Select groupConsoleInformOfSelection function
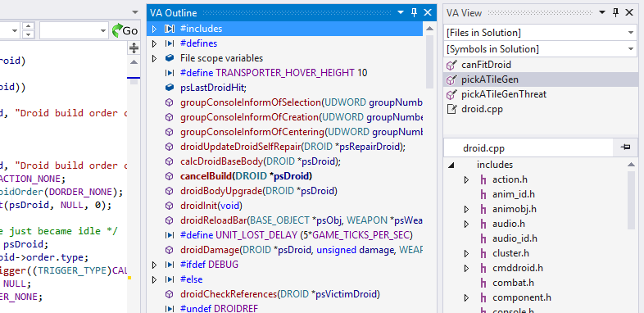 click(301, 102)
